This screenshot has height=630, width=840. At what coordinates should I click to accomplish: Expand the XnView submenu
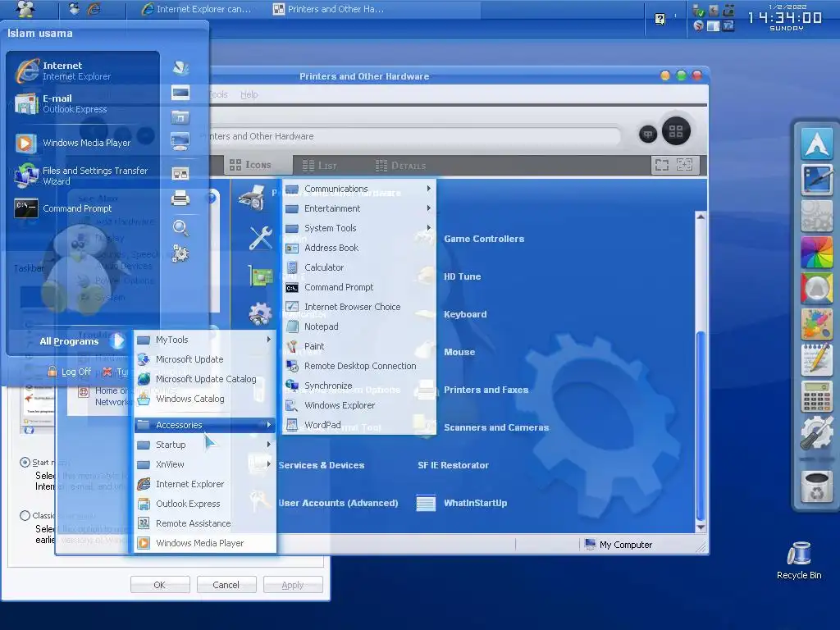pos(204,464)
